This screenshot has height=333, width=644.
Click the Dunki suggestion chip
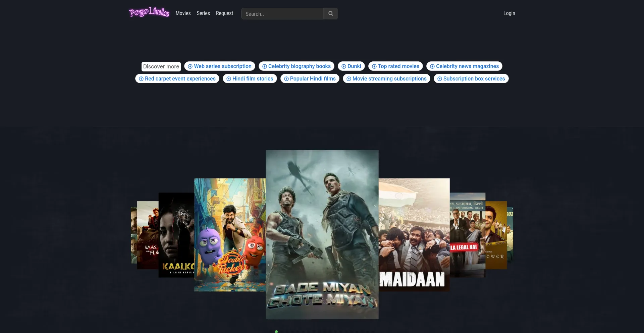pyautogui.click(x=351, y=66)
